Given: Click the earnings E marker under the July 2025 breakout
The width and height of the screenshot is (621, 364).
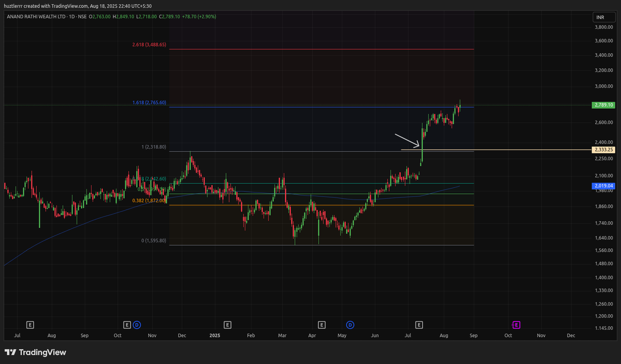Looking at the screenshot, I should point(419,325).
